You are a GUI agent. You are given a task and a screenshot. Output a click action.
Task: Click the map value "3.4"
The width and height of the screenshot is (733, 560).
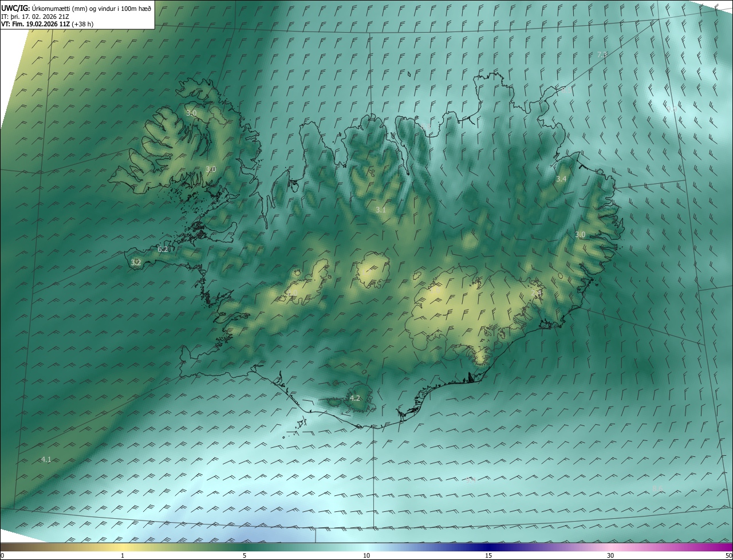(x=561, y=179)
